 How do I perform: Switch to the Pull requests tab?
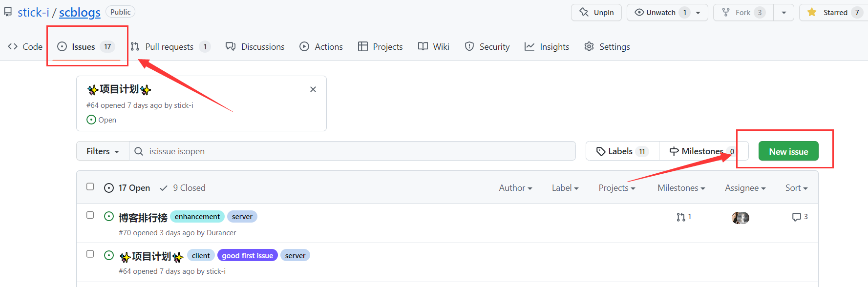(169, 47)
